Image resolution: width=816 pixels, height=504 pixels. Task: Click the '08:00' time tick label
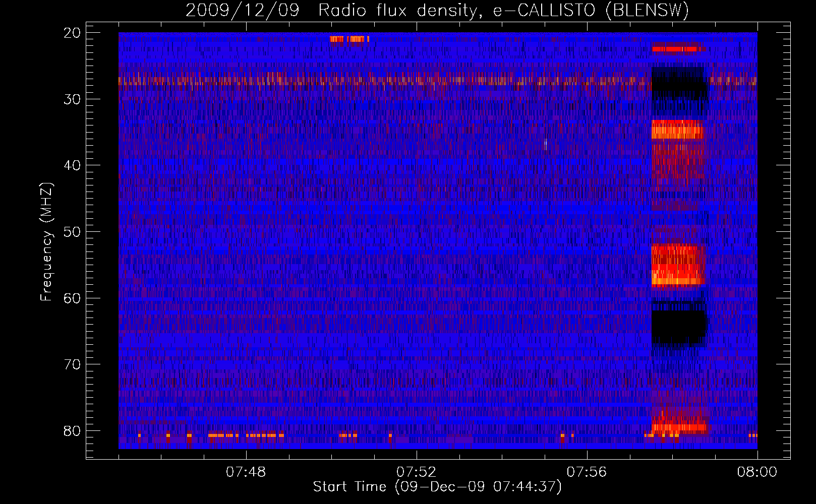757,472
